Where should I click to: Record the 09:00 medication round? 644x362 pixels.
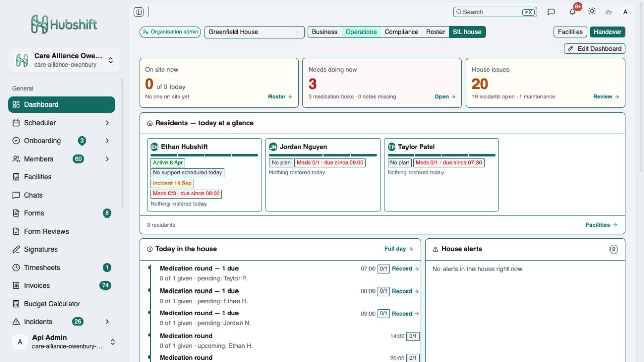(x=405, y=314)
